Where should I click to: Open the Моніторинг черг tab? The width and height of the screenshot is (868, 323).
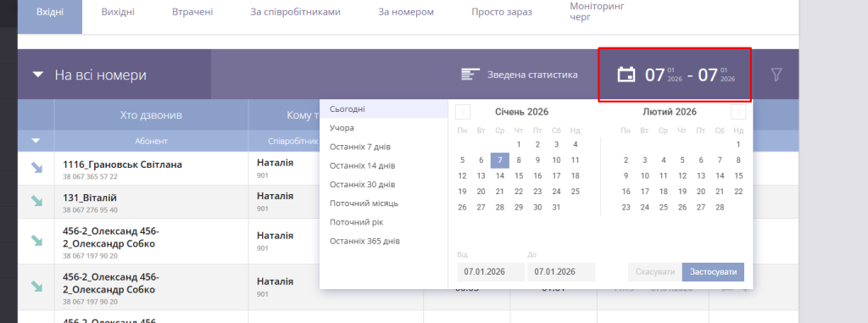(x=596, y=12)
